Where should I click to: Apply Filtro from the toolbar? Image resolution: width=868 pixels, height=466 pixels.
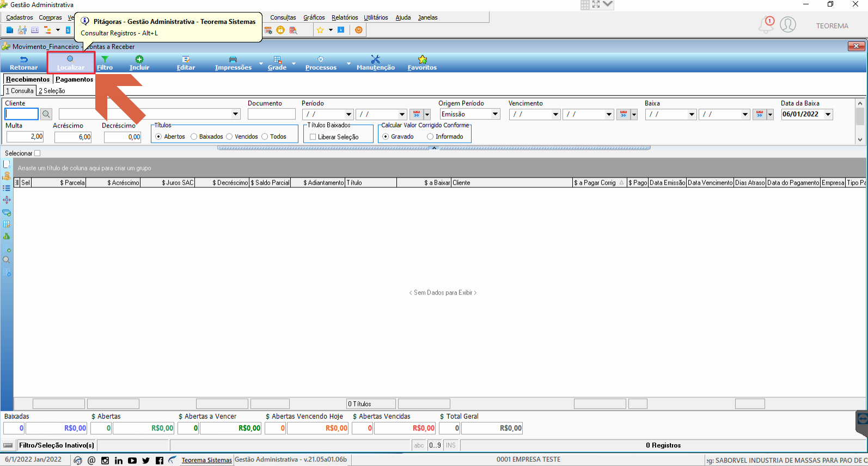[105, 63]
